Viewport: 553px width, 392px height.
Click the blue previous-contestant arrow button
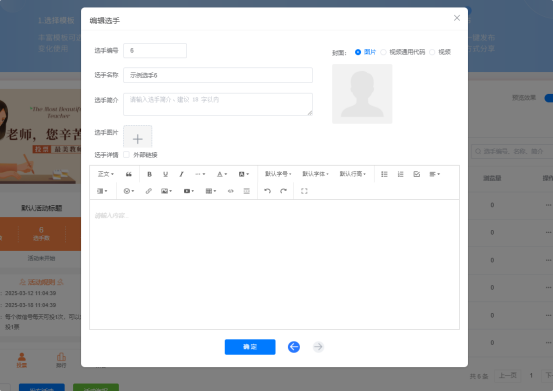294,347
